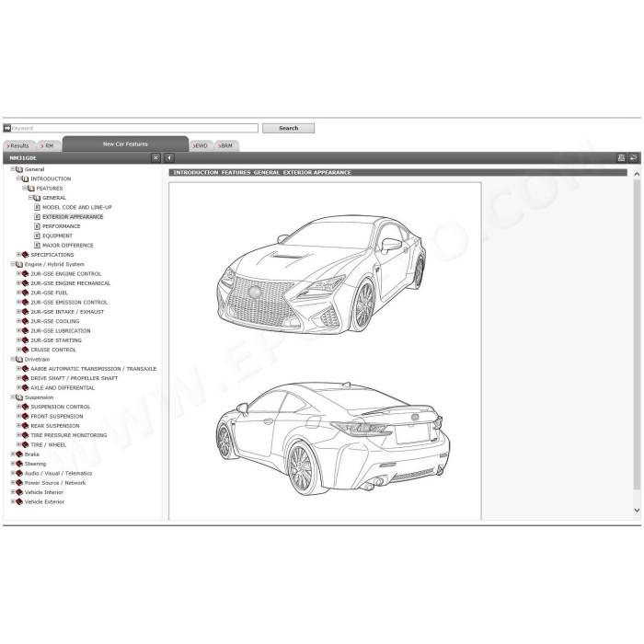Expand the SPECIFICATIONS node
This screenshot has width=644, height=644.
point(18,255)
